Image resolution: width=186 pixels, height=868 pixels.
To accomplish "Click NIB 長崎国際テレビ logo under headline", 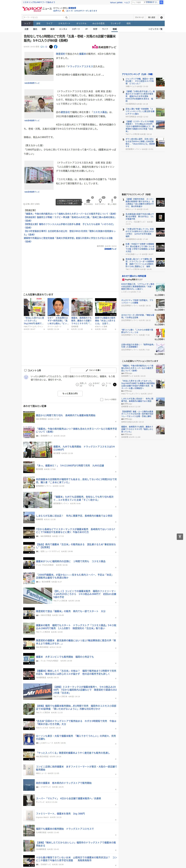I will [x=104, y=47].
